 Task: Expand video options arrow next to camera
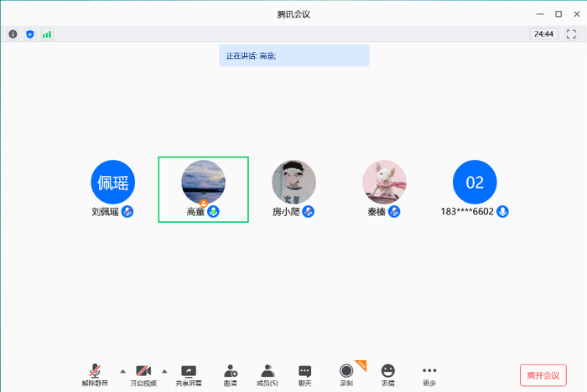(164, 371)
